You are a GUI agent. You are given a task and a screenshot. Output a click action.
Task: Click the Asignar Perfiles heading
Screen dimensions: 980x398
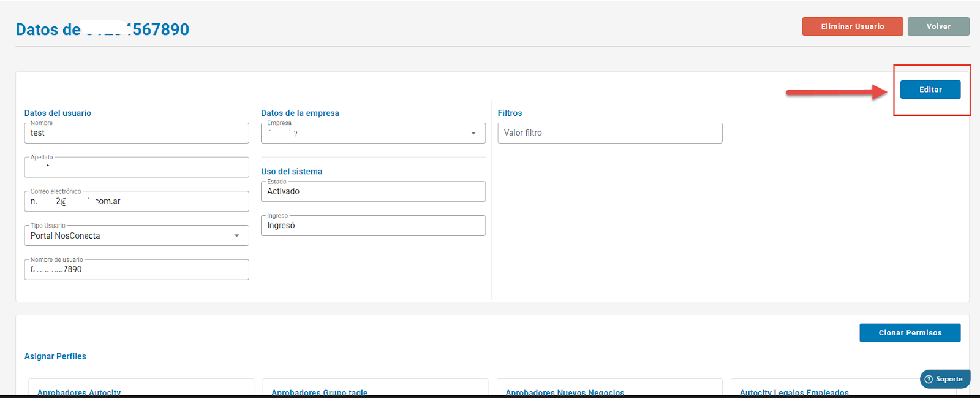(x=55, y=356)
